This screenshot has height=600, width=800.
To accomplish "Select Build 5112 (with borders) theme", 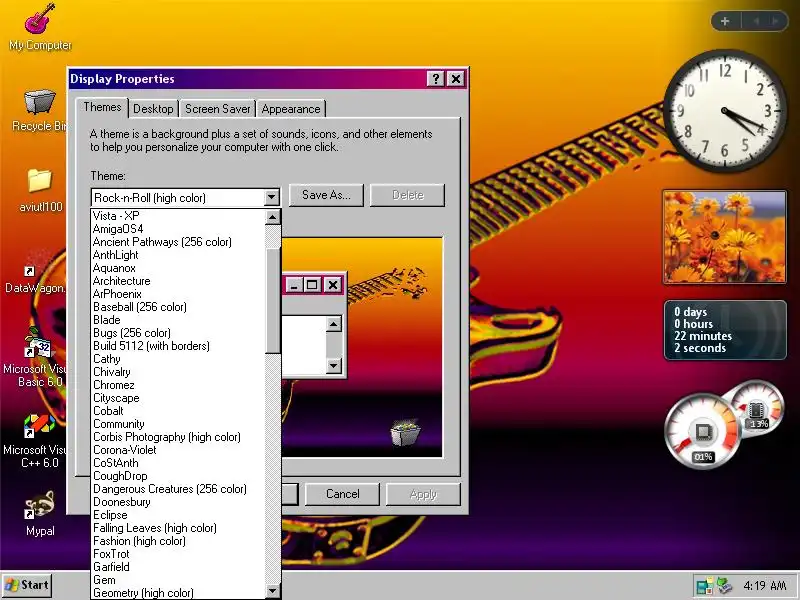I will (179, 346).
